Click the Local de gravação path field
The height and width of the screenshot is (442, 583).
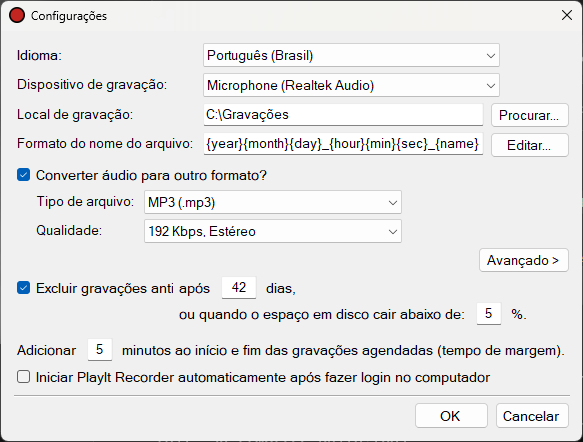click(343, 114)
